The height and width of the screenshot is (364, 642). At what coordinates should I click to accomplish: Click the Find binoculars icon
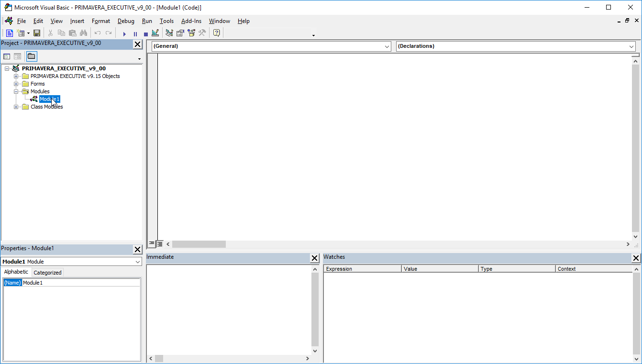click(x=84, y=33)
